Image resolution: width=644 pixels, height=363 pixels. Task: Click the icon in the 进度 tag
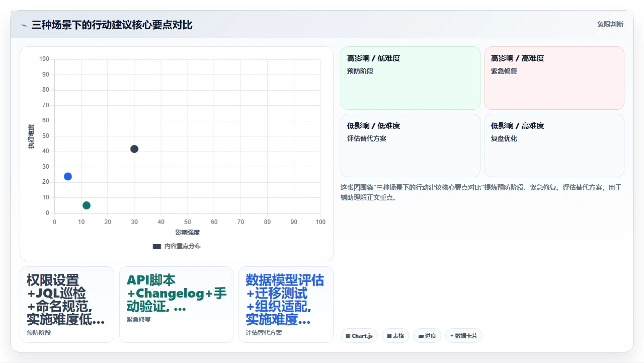coord(421,336)
